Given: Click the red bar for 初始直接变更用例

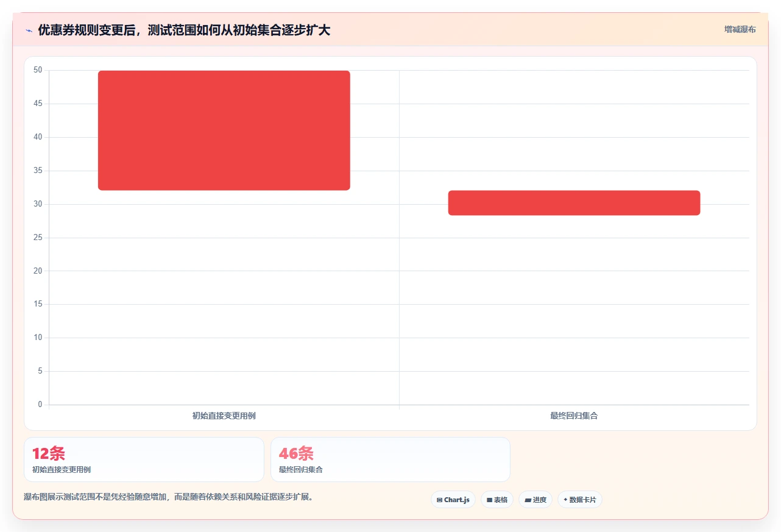Looking at the screenshot, I should (224, 130).
